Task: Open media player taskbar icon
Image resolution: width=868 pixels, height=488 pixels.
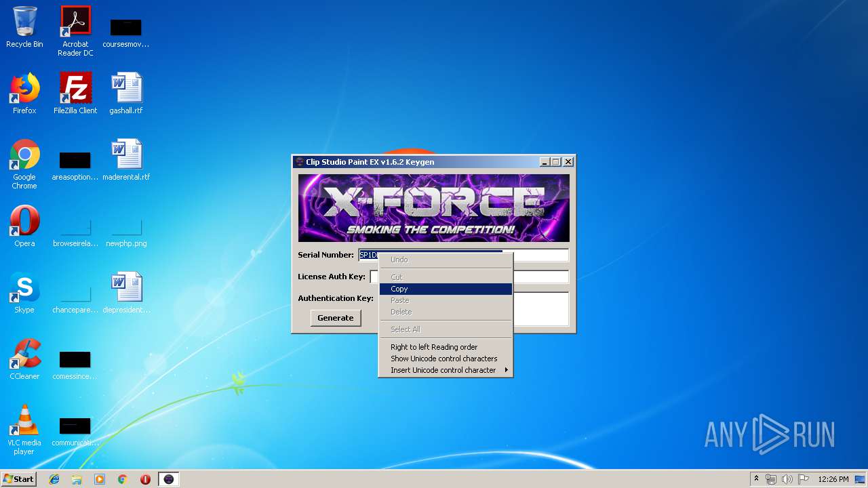Action: pyautogui.click(x=100, y=479)
